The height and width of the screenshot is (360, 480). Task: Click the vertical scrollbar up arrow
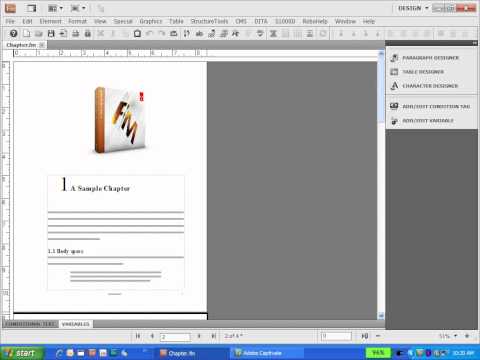click(381, 53)
